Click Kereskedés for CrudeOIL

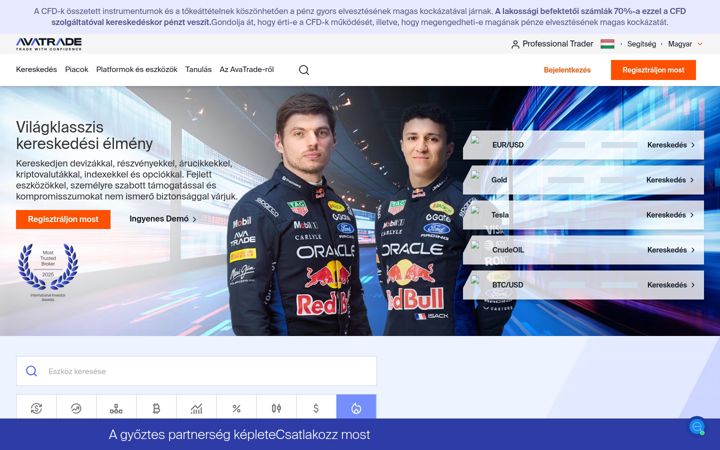click(x=671, y=250)
